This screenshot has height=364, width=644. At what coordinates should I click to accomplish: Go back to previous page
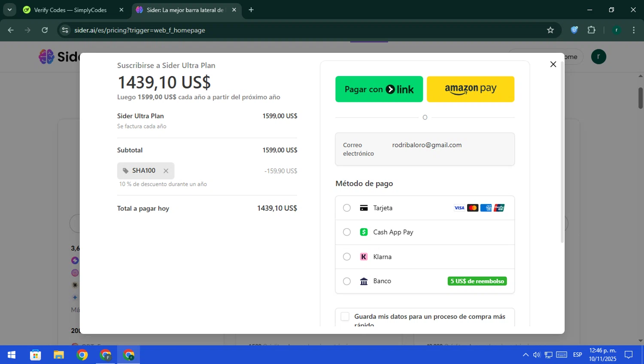tap(11, 30)
